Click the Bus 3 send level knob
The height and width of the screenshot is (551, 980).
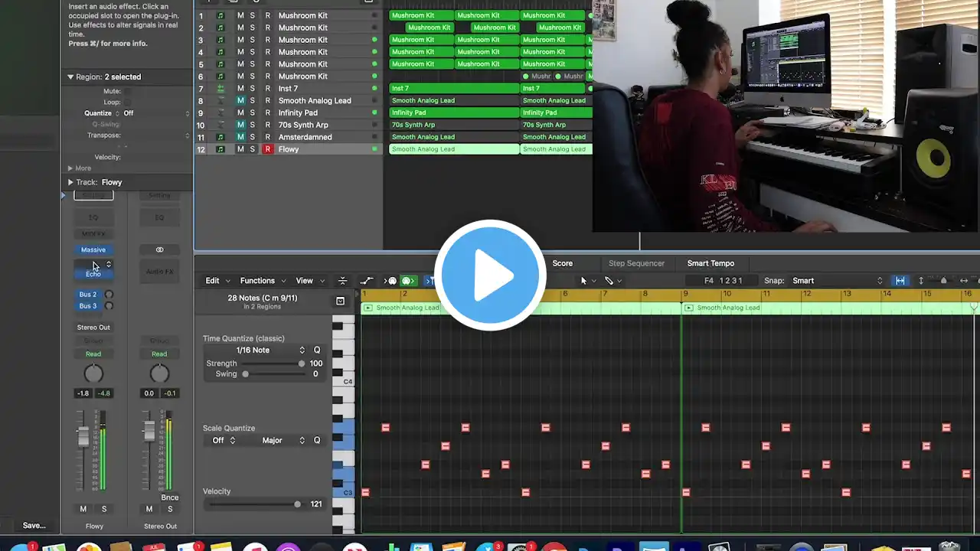109,306
